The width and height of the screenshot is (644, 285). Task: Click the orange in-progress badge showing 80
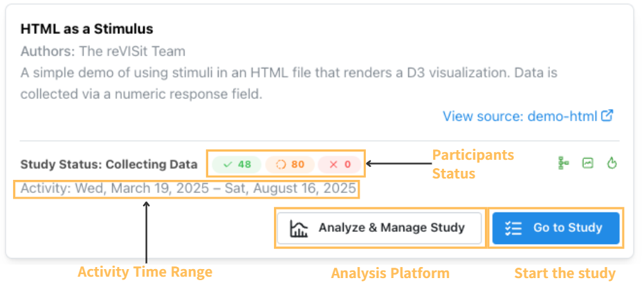pos(290,165)
